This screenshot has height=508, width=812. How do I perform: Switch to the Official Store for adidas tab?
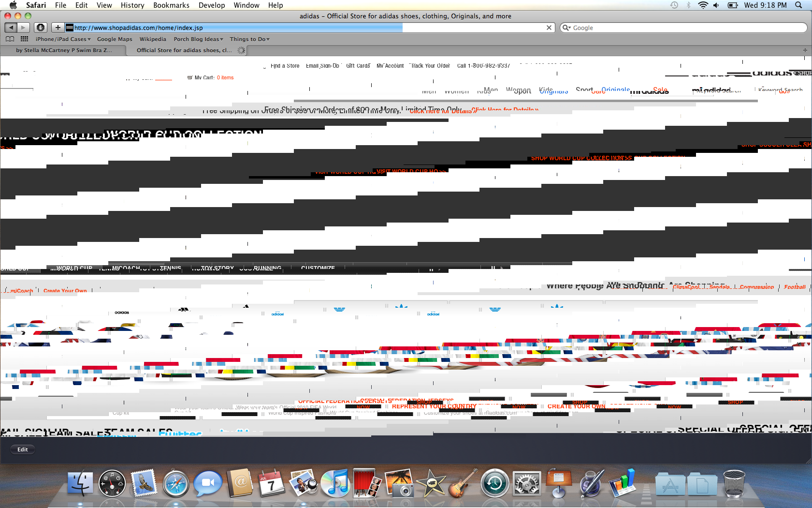coord(186,50)
